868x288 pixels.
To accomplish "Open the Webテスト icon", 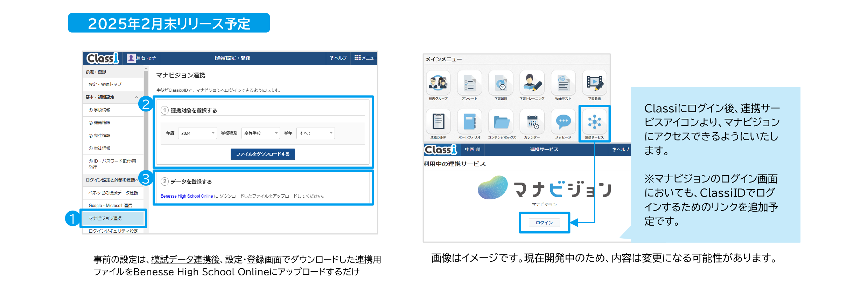I will tap(563, 83).
